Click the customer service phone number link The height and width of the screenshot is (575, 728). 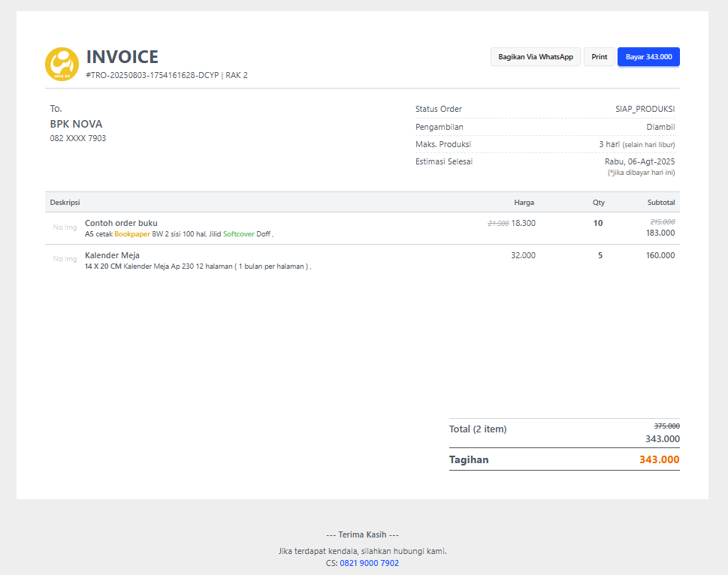pyautogui.click(x=369, y=563)
